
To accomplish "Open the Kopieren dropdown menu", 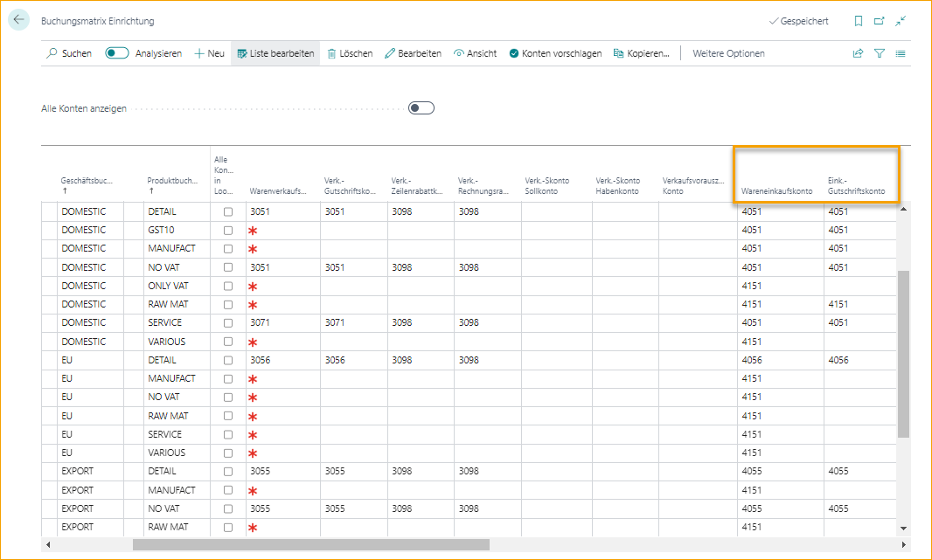I will click(642, 53).
